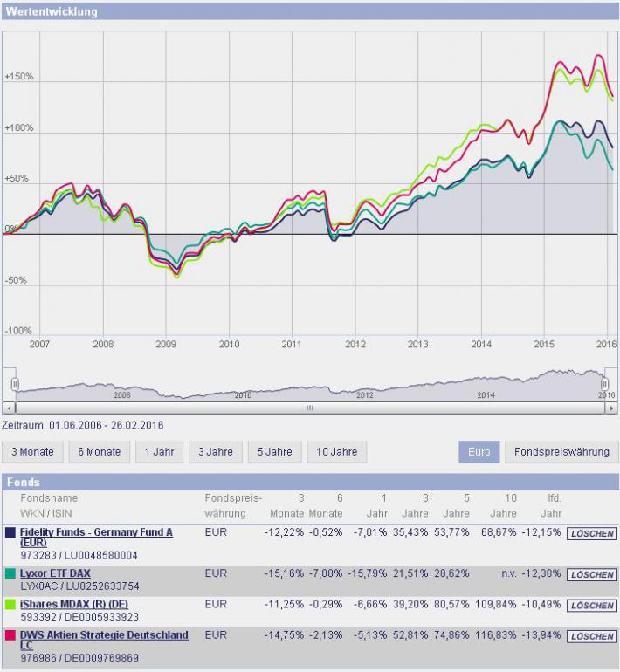The image size is (620, 672).
Task: Click the 3 Monate value -12,22%
Action: tap(284, 532)
